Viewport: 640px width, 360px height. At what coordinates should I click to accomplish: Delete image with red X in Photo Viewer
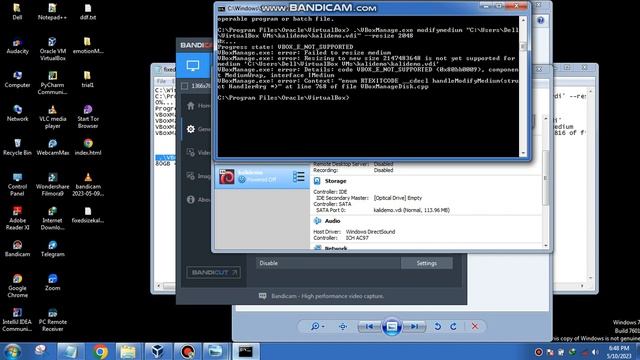pyautogui.click(x=475, y=327)
